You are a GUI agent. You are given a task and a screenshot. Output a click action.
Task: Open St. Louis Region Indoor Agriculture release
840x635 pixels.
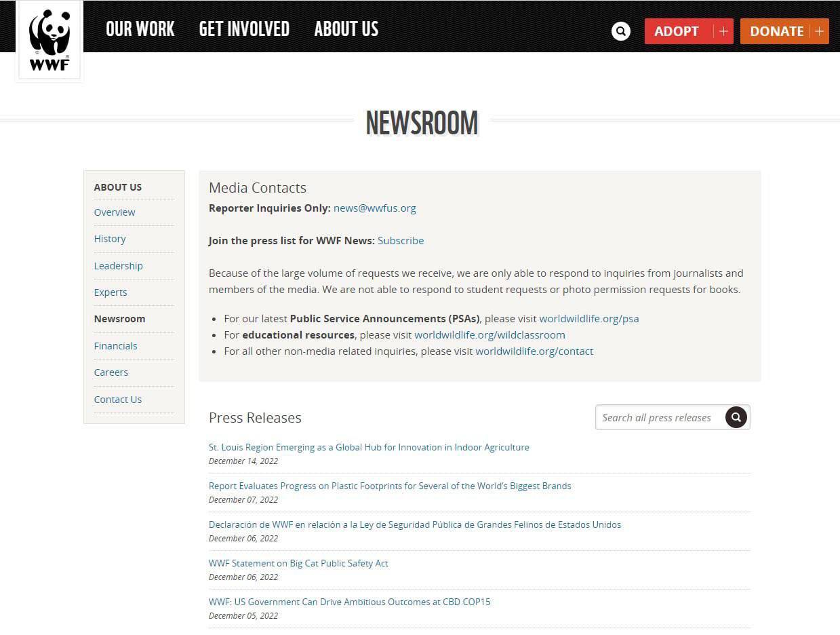[369, 448]
